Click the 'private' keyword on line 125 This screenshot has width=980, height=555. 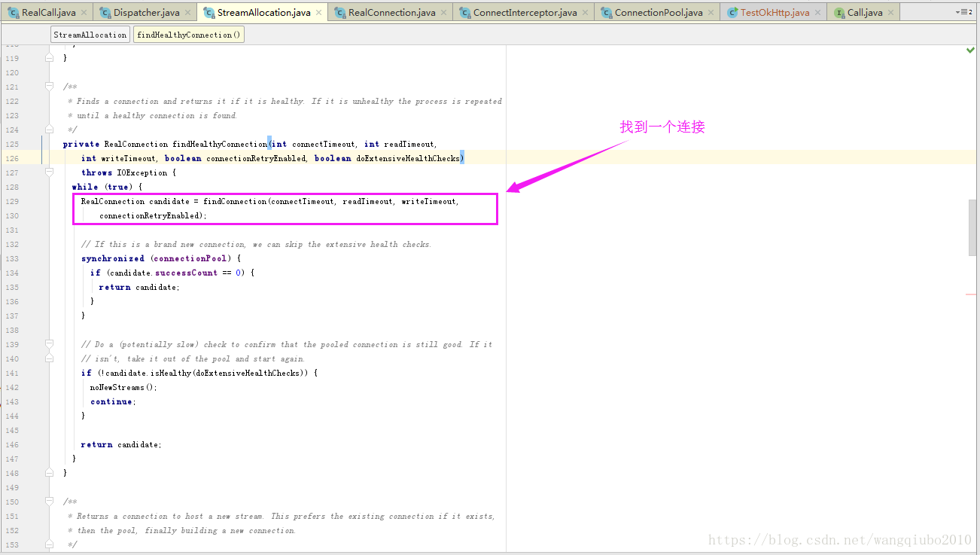(81, 144)
